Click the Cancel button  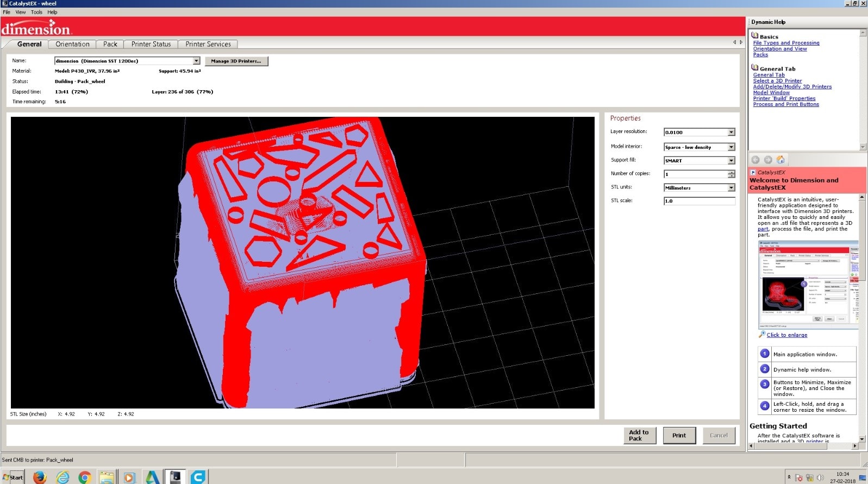[719, 435]
